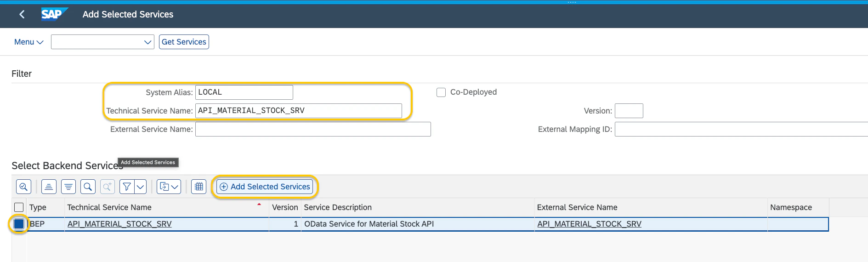Viewport: 868px width, 262px height.
Task: Click the Type column header
Action: (45, 207)
